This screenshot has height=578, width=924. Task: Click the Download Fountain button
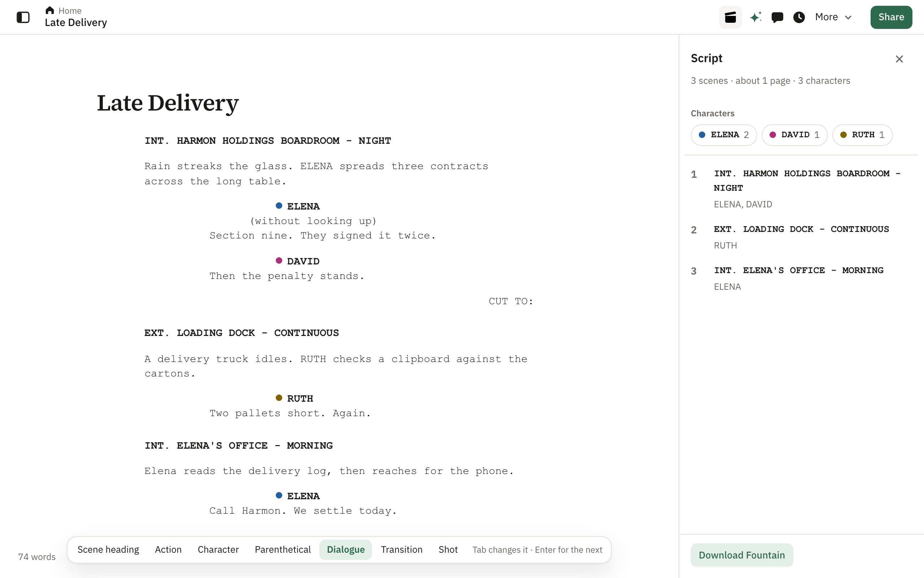pyautogui.click(x=741, y=555)
